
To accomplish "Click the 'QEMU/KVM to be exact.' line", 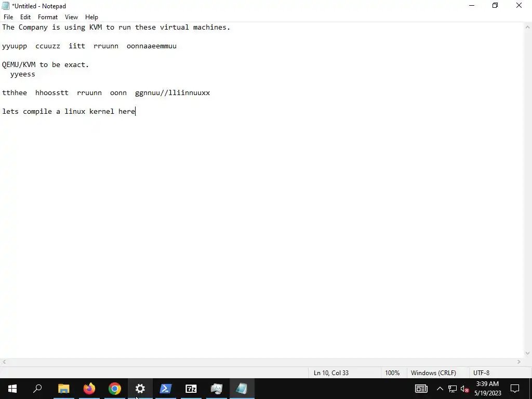I will 46,65.
